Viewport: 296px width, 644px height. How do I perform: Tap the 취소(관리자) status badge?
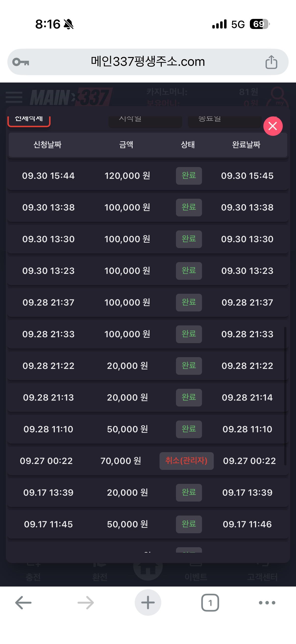click(186, 461)
